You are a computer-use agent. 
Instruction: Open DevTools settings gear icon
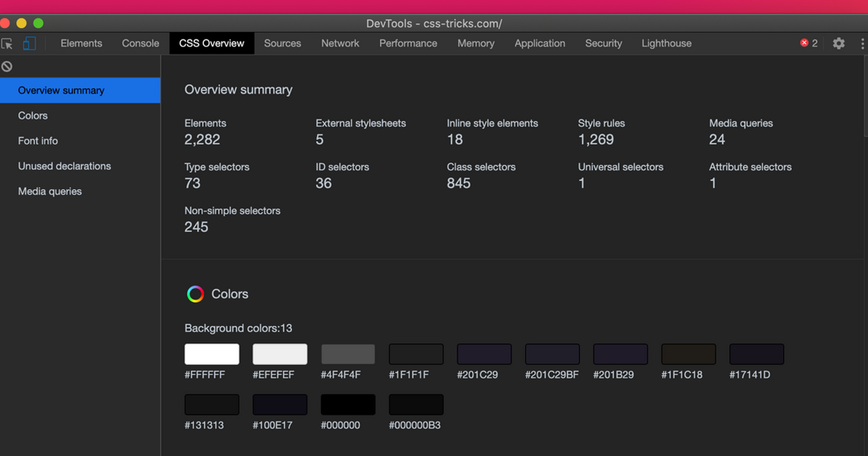(x=838, y=43)
